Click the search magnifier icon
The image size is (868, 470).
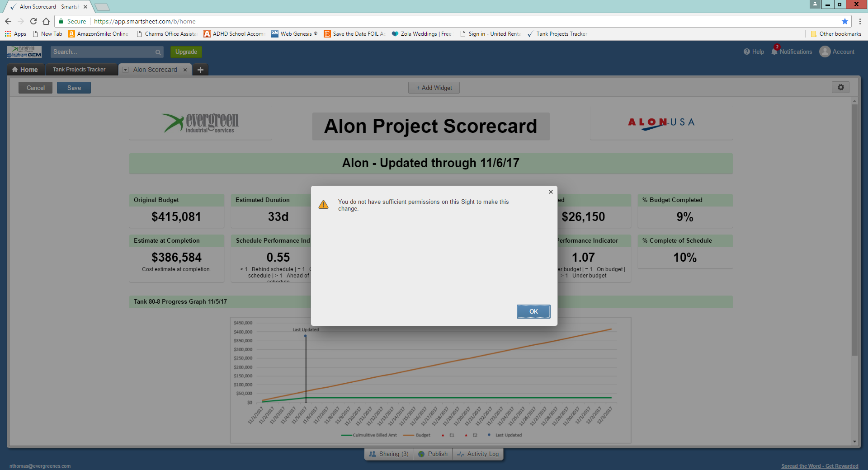coord(158,52)
